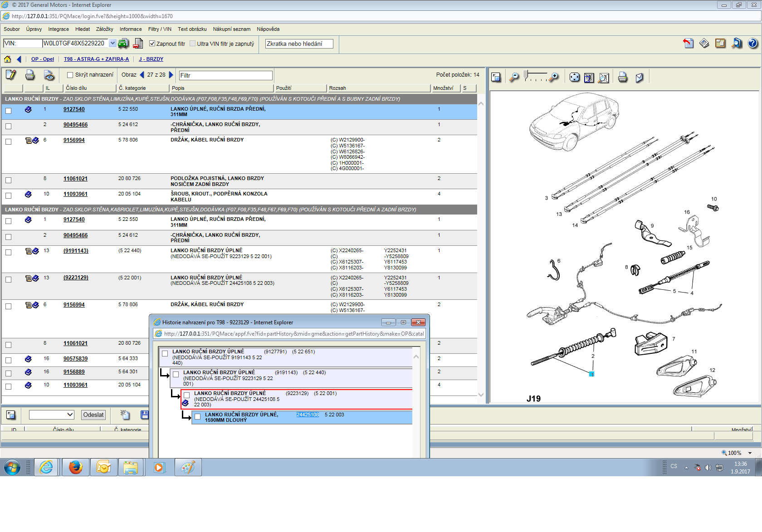Open part number (9223129) link

(x=76, y=278)
